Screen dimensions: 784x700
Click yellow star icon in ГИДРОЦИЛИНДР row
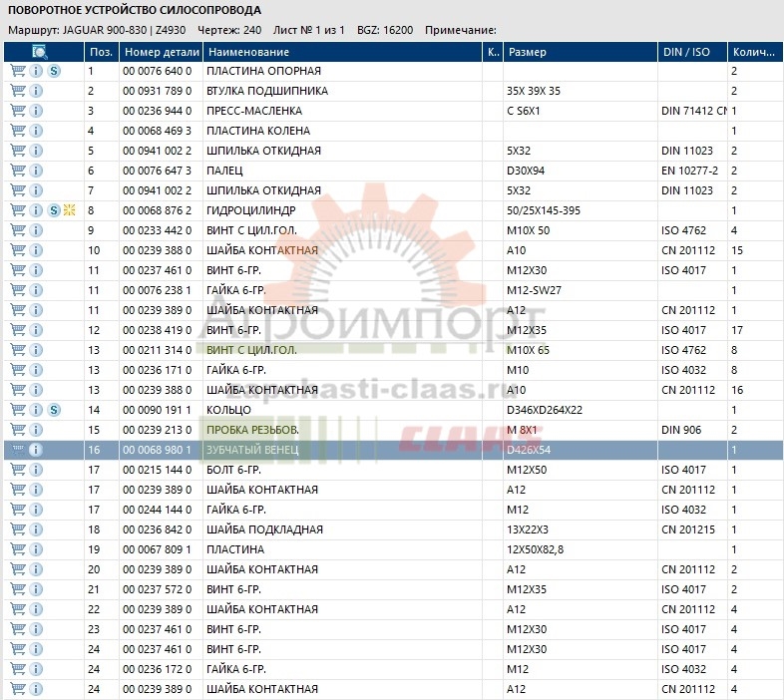[x=70, y=210]
